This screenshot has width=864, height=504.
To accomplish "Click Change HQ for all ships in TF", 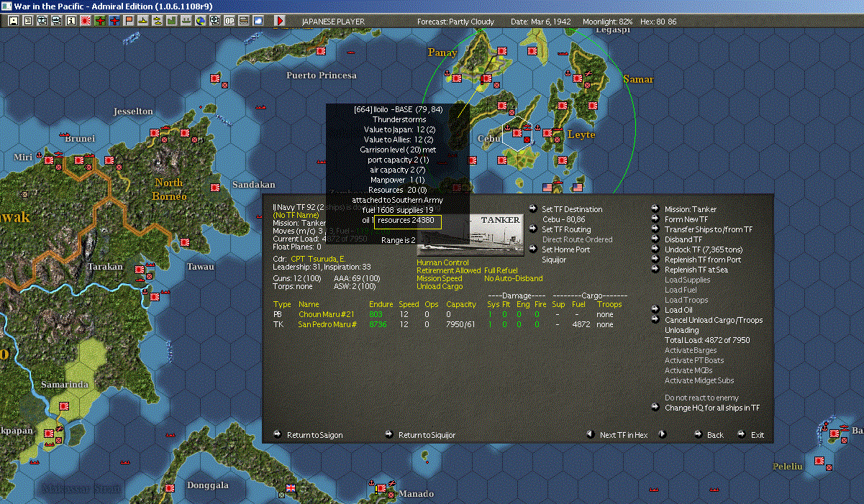I will (x=712, y=408).
